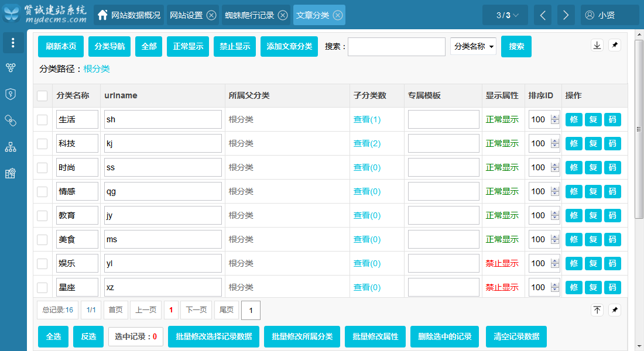Open the hierarchy tree icon in sidebar
Viewport: 644px width, 351px height.
point(11,147)
